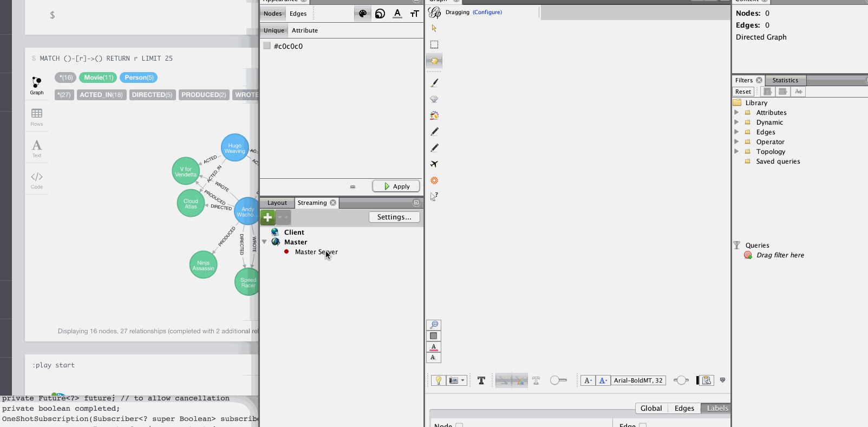The width and height of the screenshot is (868, 427).
Task: Check the Node checkbox at the bottom panel
Action: coord(459,425)
